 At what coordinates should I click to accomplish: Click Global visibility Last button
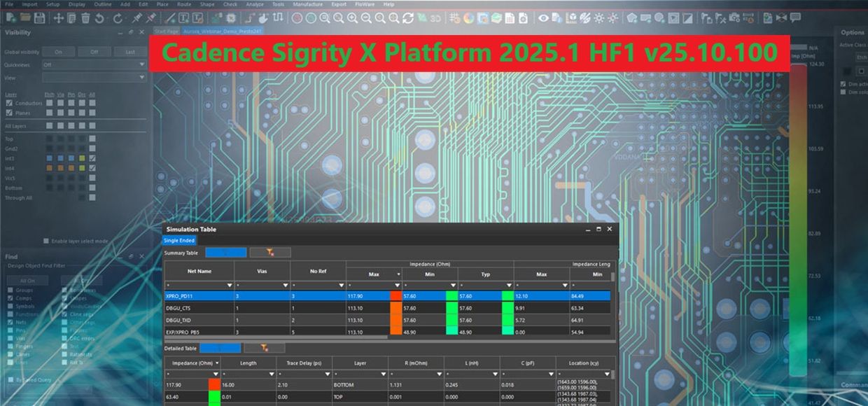[x=129, y=52]
